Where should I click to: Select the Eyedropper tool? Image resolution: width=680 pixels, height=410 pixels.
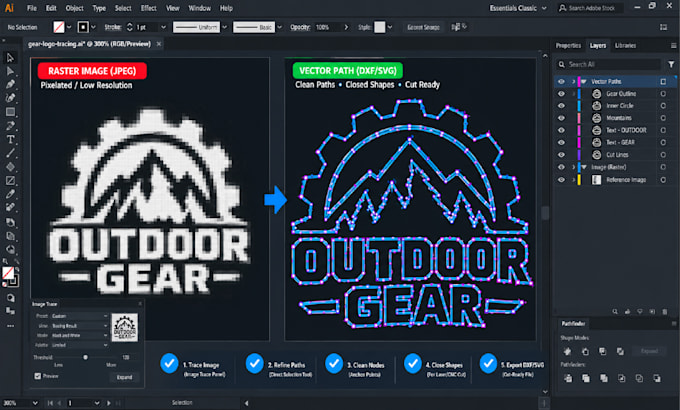(x=10, y=194)
